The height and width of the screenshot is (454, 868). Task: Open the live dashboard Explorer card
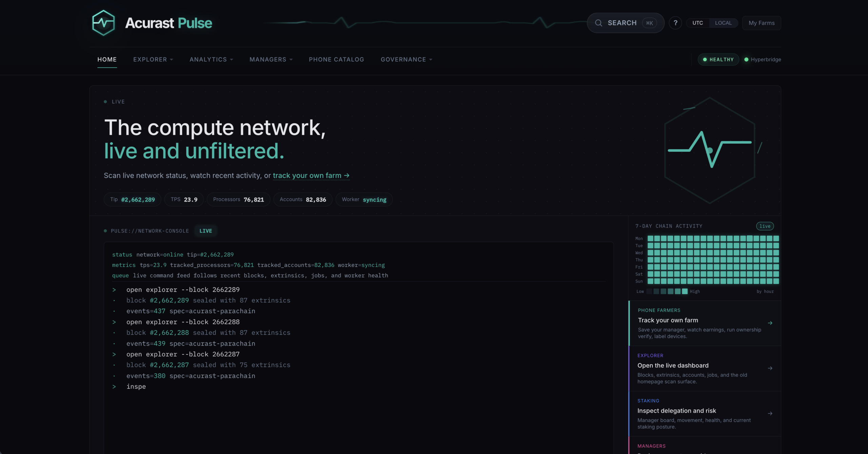tap(705, 368)
